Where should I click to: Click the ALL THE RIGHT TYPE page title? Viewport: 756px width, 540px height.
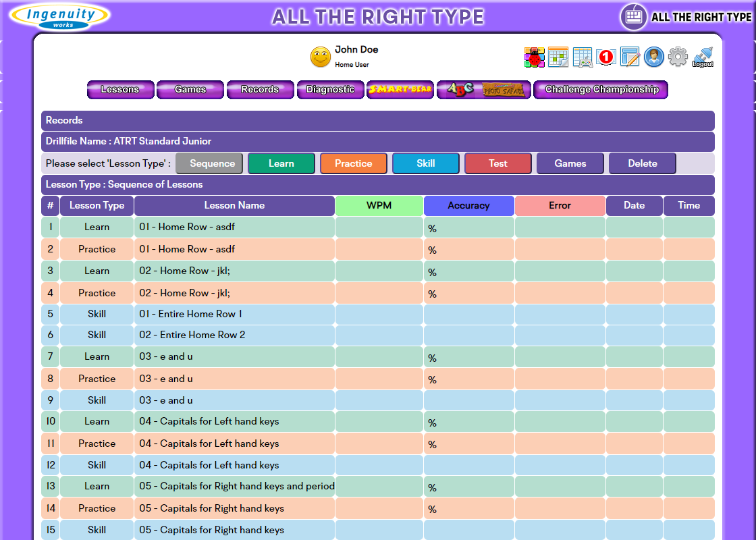click(x=378, y=17)
